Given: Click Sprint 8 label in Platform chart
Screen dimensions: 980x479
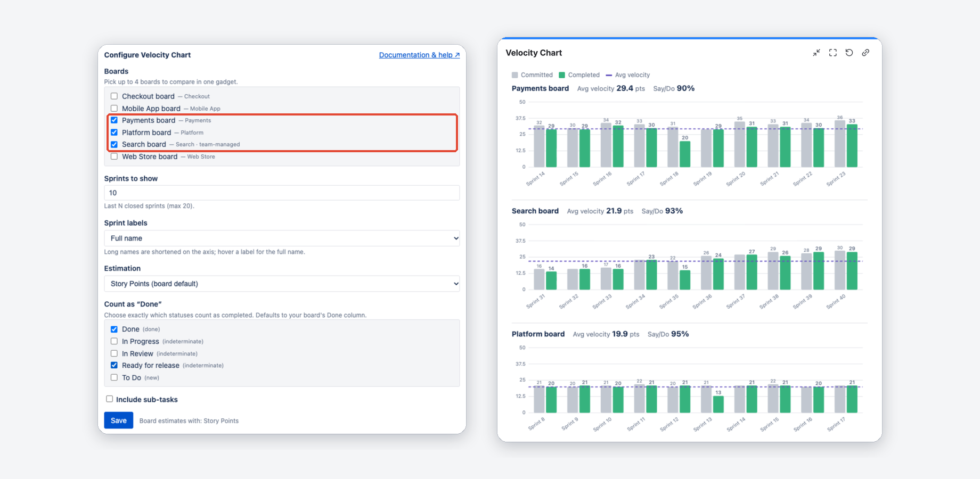Looking at the screenshot, I should [x=536, y=424].
